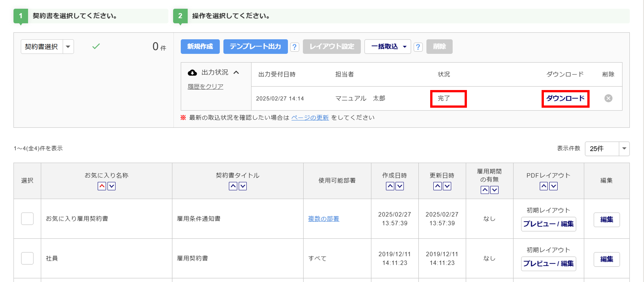Sort PDFレイアウト ascending with up arrow

click(x=544, y=186)
